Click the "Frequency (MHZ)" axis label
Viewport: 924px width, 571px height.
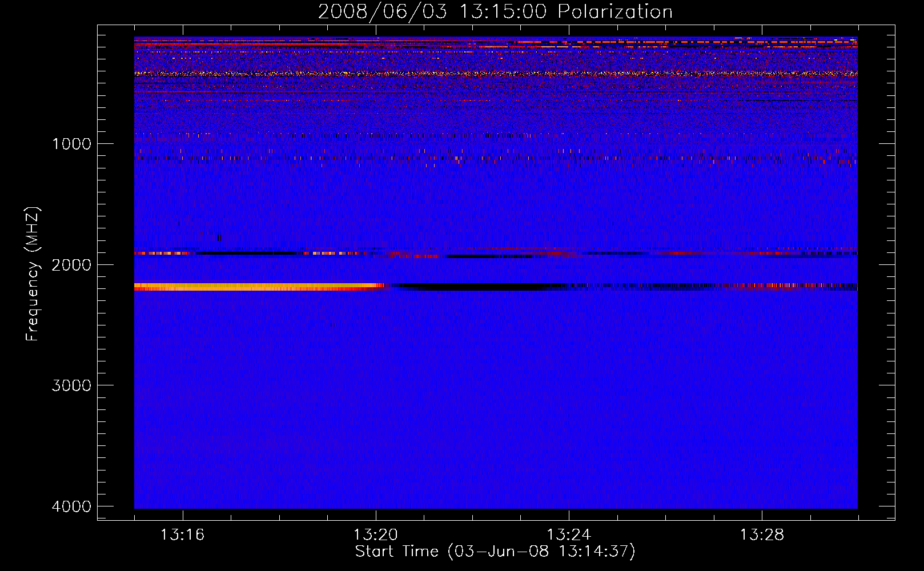(32, 274)
